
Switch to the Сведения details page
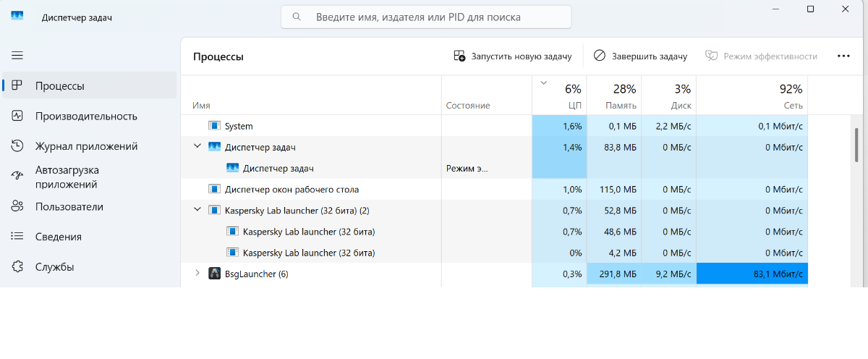click(x=58, y=237)
